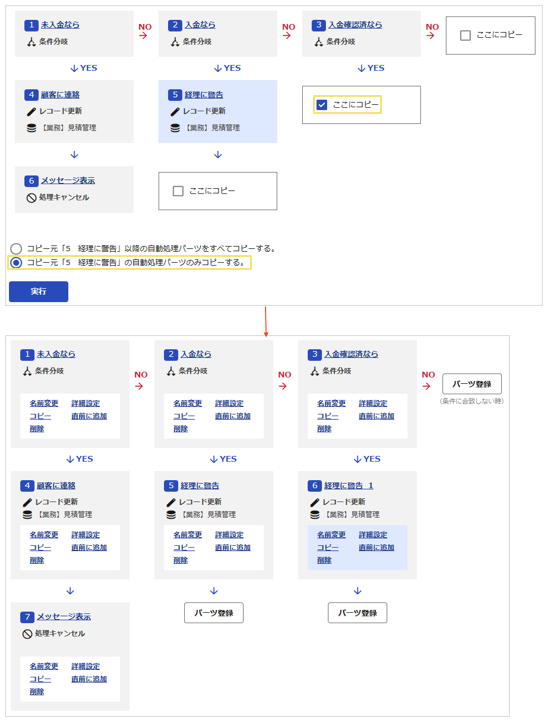Click number badge 7 beside メッセージ表示
This screenshot has width=547, height=720.
(27, 617)
